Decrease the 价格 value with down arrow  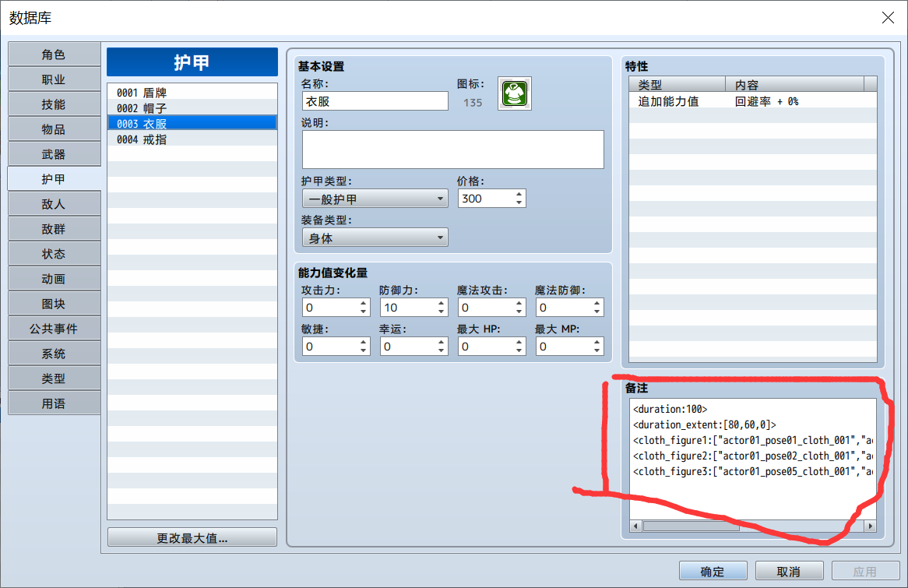[x=519, y=202]
